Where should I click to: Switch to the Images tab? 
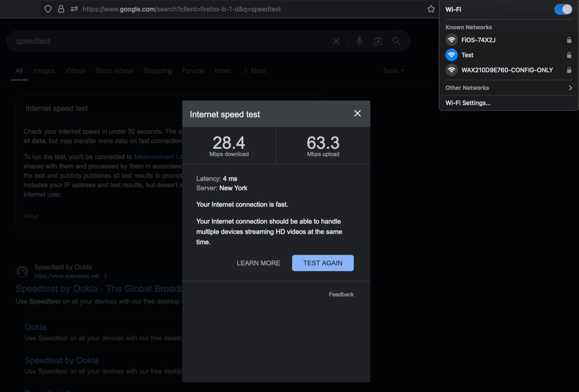pos(44,71)
